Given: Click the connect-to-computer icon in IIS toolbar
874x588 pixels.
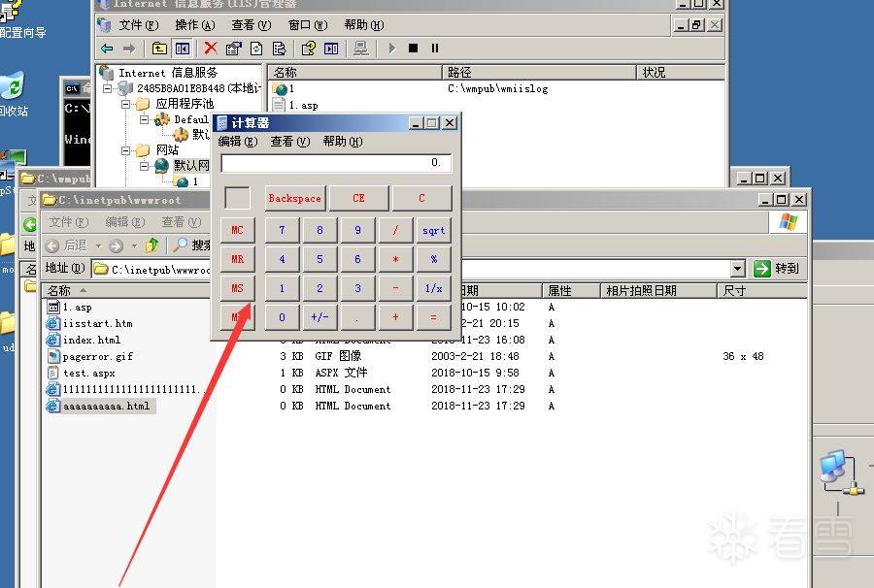Looking at the screenshot, I should pyautogui.click(x=361, y=49).
